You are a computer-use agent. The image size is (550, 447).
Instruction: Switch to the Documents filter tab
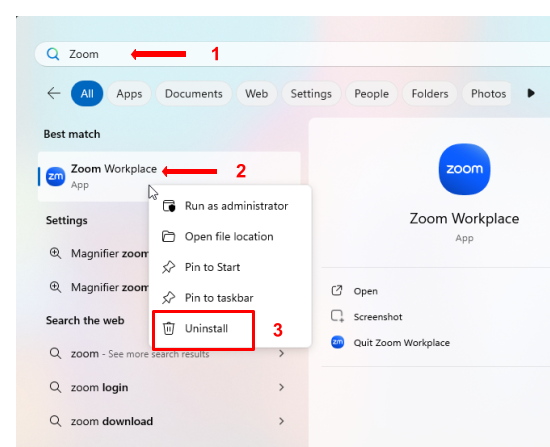click(194, 94)
